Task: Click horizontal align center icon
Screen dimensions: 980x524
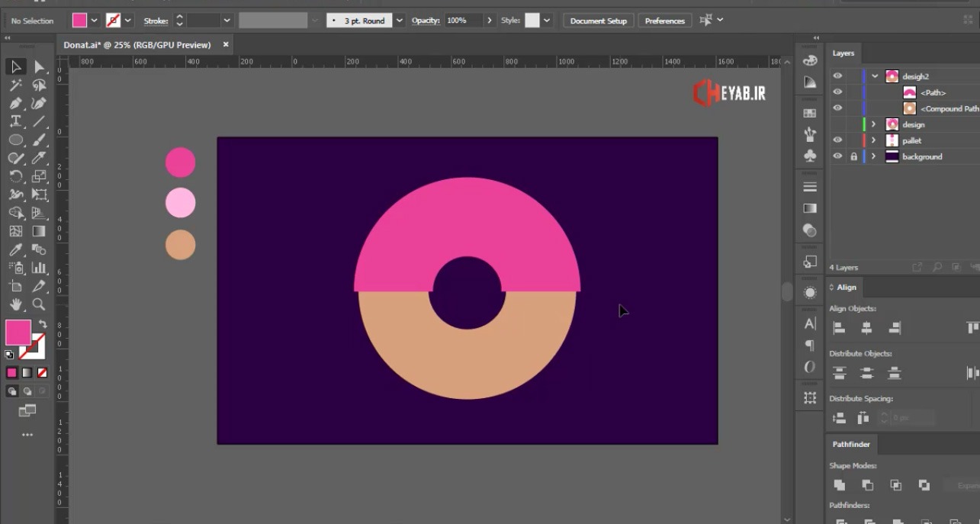Action: tap(866, 328)
